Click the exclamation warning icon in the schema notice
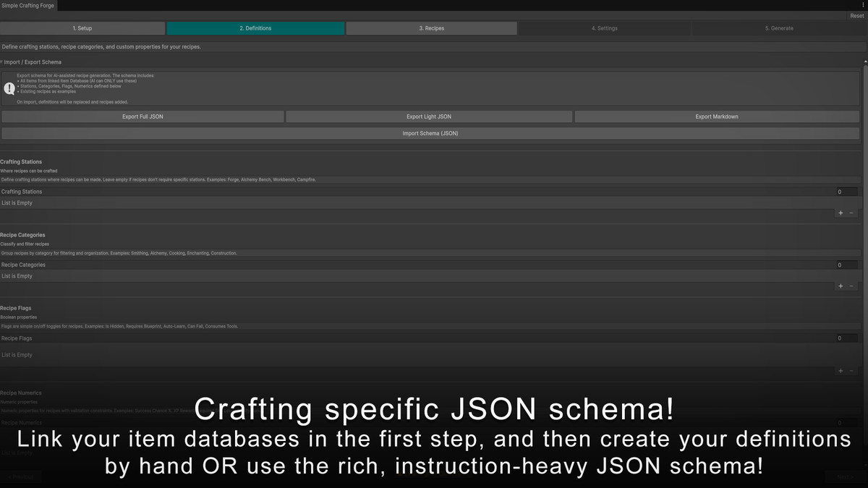 (9, 88)
